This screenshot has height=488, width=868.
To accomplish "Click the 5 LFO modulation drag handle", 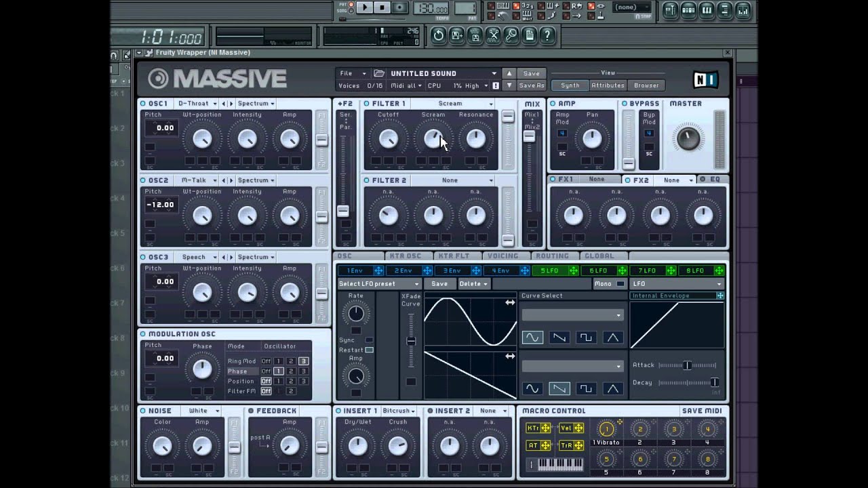I will click(574, 270).
